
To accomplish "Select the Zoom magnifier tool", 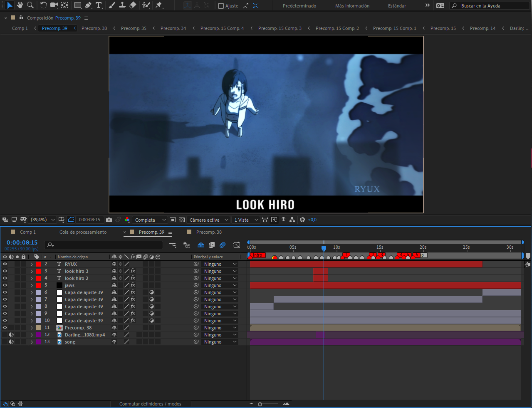I will tap(30, 5).
